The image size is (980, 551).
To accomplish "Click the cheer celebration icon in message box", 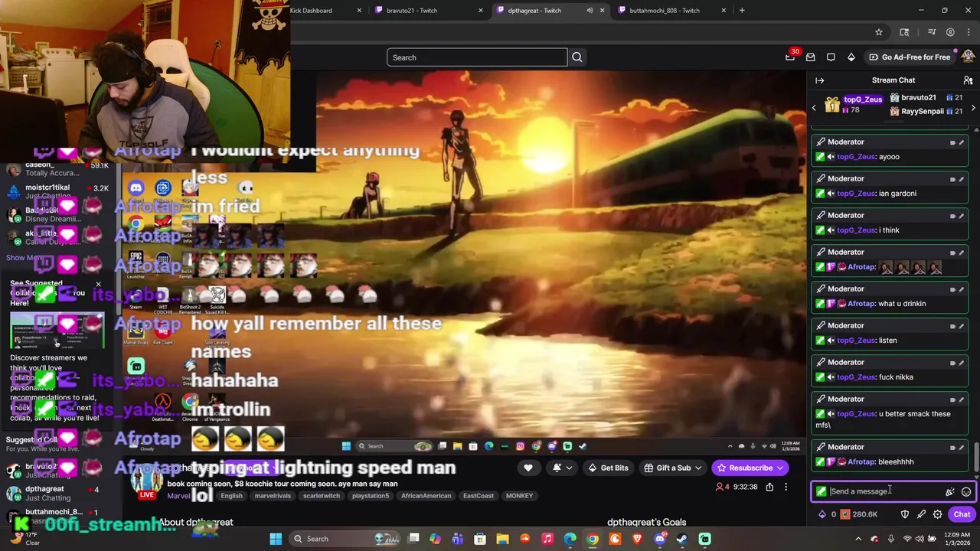I will [950, 492].
